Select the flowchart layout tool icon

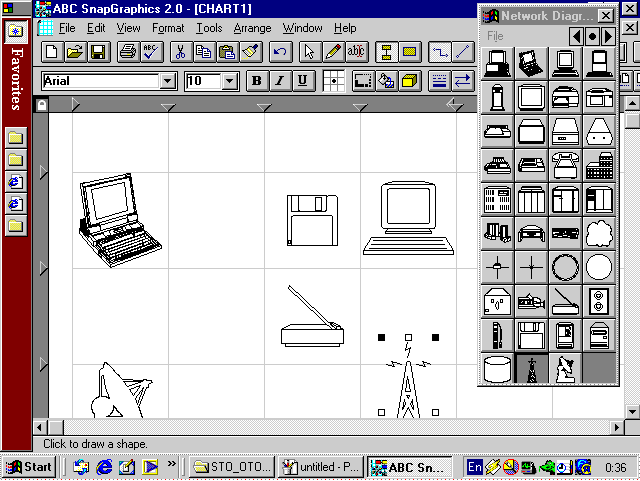tap(386, 52)
